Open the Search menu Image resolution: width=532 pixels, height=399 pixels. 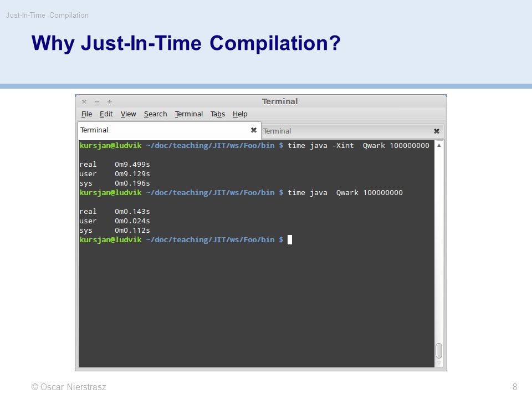155,114
